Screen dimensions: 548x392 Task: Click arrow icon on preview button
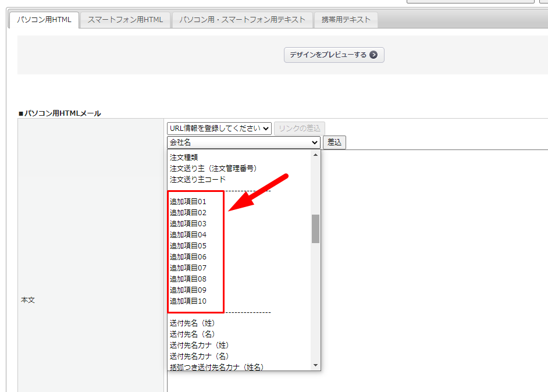pyautogui.click(x=373, y=55)
